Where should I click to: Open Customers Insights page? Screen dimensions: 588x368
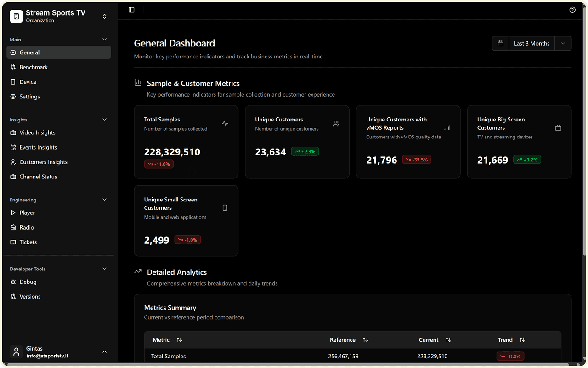click(59, 162)
